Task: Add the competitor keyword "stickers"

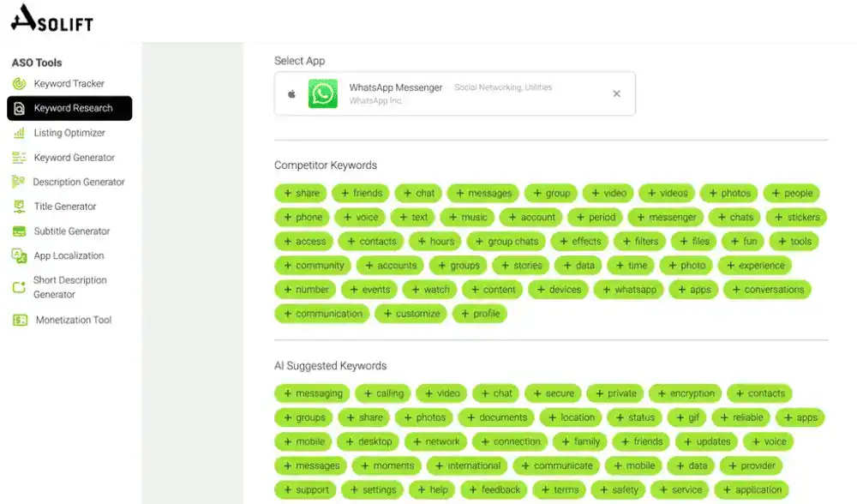Action: [x=796, y=218]
